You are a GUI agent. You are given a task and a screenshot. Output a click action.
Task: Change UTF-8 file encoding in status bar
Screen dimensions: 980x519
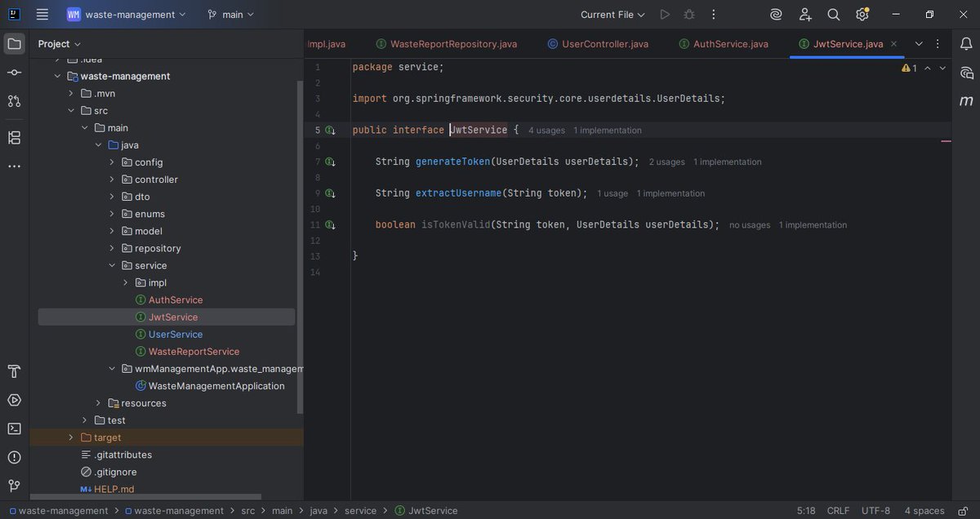tap(875, 511)
